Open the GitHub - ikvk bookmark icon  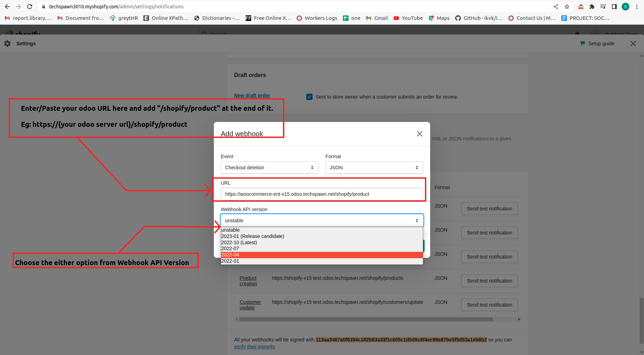(x=457, y=18)
